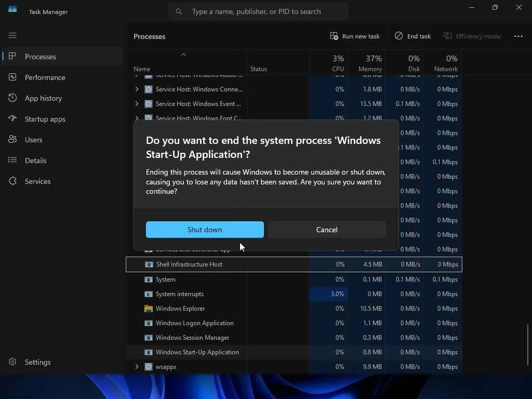
Task: Click the Settings gear icon
Action: tap(12, 362)
